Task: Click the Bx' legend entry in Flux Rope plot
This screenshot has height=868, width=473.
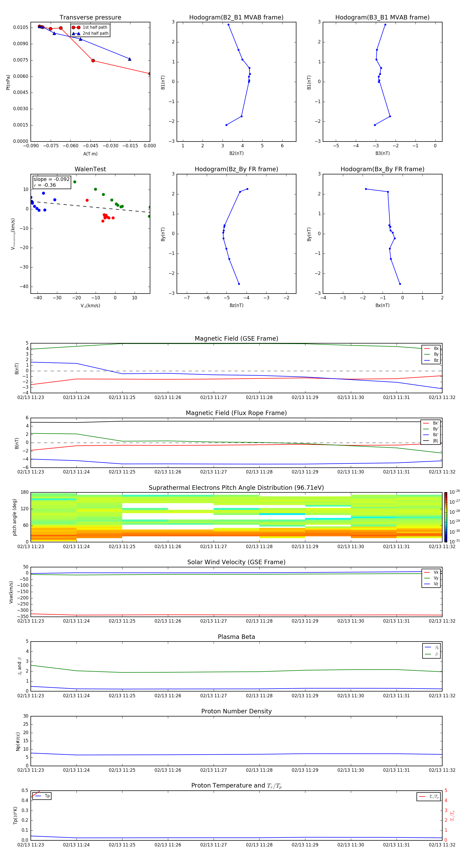Action: pos(431,423)
